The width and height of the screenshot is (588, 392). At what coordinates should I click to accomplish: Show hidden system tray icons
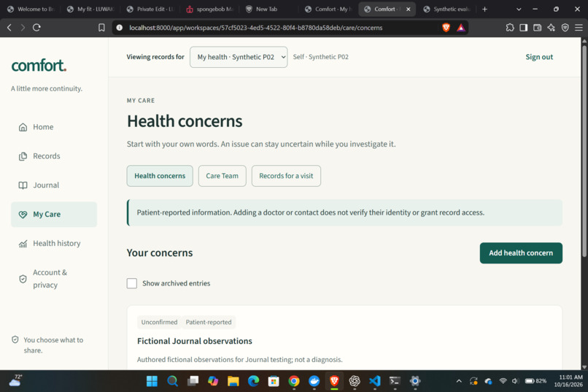[x=459, y=381]
